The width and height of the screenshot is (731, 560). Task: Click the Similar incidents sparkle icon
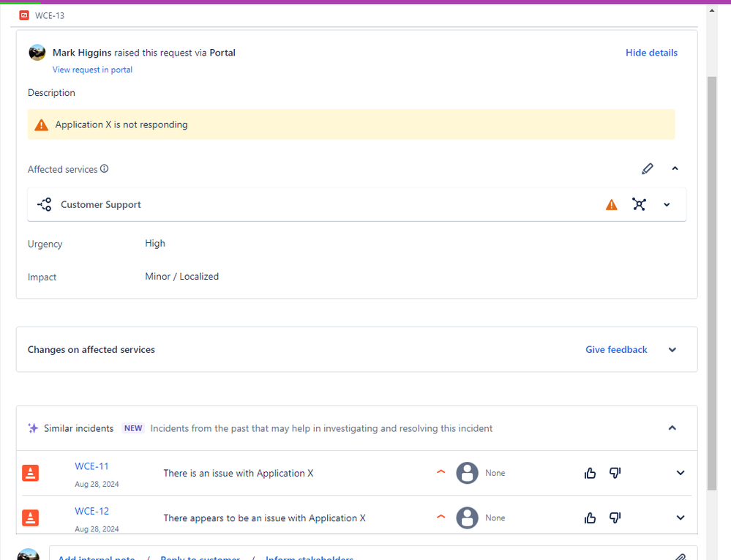tap(33, 428)
